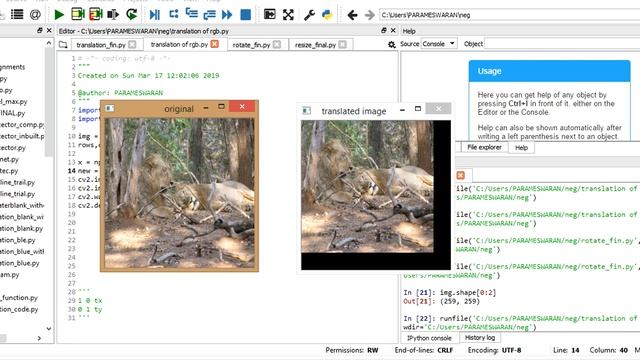Select ation_ble.py in the file list
The width and height of the screenshot is (640, 360).
(x=18, y=240)
